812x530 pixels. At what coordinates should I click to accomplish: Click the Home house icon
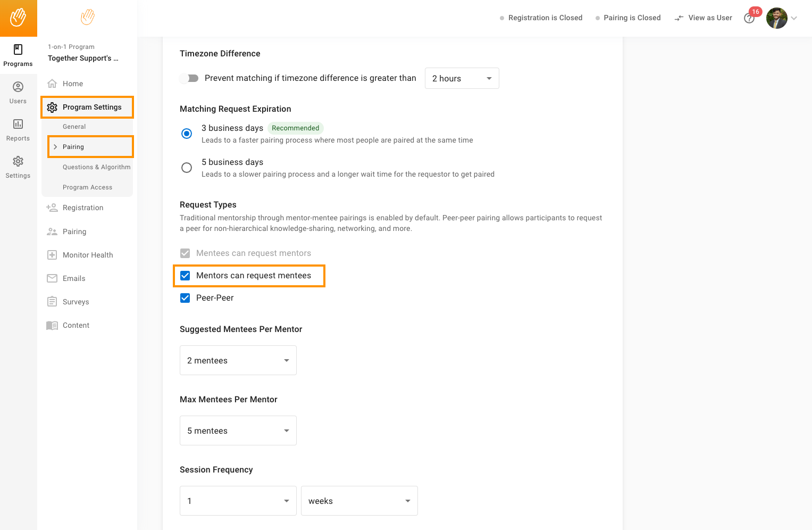pos(52,84)
